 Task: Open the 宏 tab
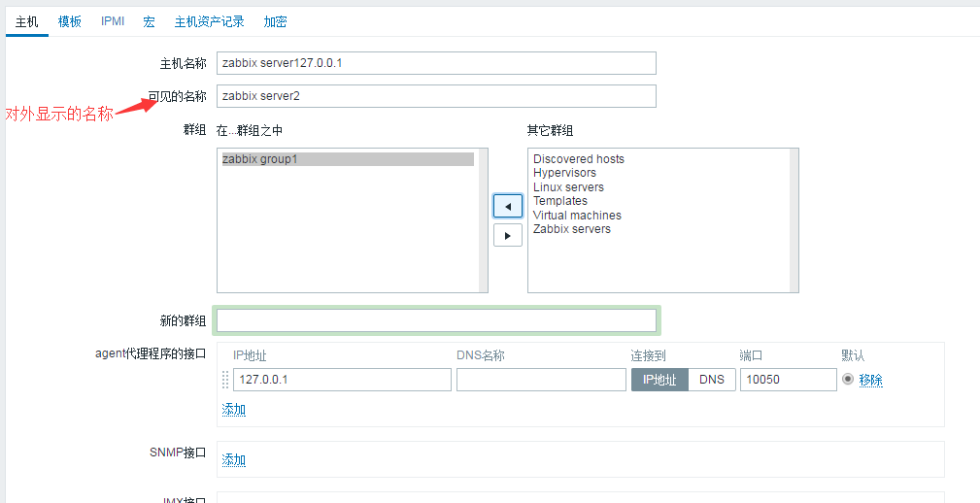pyautogui.click(x=149, y=22)
